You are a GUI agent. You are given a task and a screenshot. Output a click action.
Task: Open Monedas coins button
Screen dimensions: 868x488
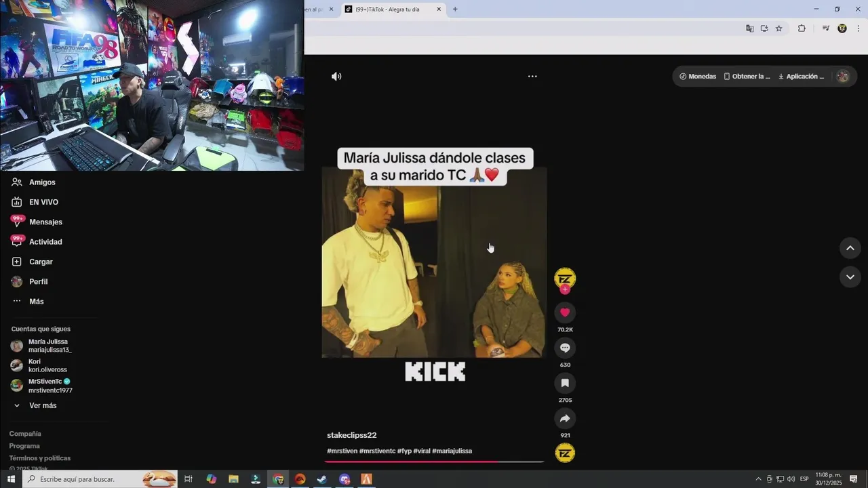(698, 77)
